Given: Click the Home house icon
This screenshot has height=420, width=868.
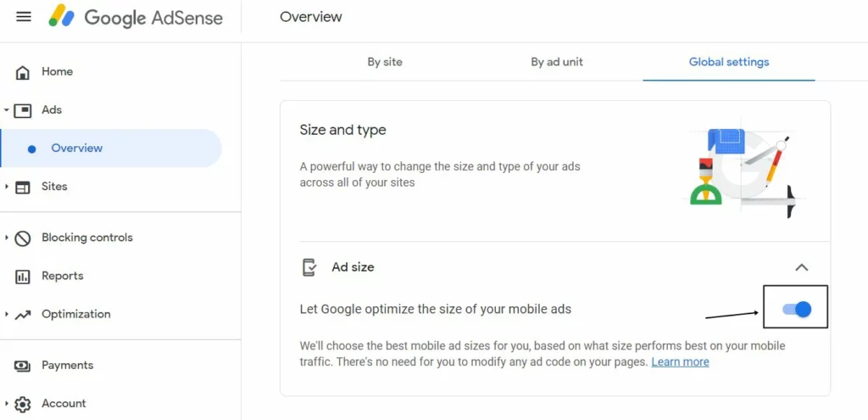Looking at the screenshot, I should [24, 72].
